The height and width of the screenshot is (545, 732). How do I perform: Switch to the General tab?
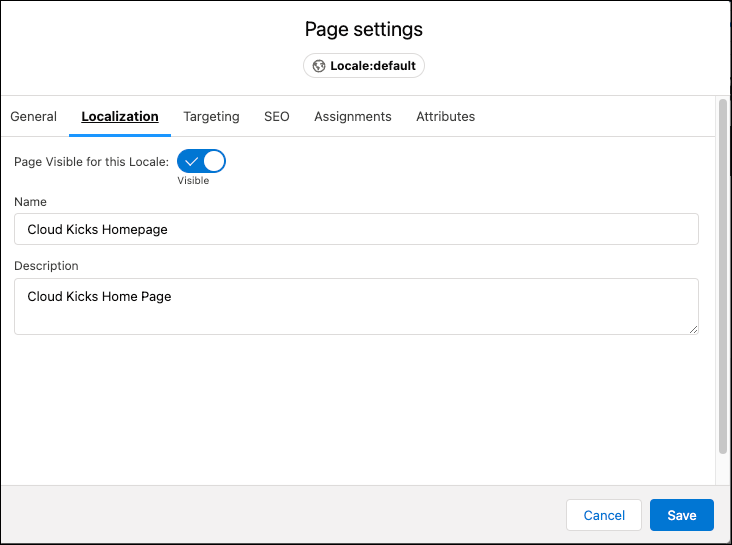click(x=34, y=116)
